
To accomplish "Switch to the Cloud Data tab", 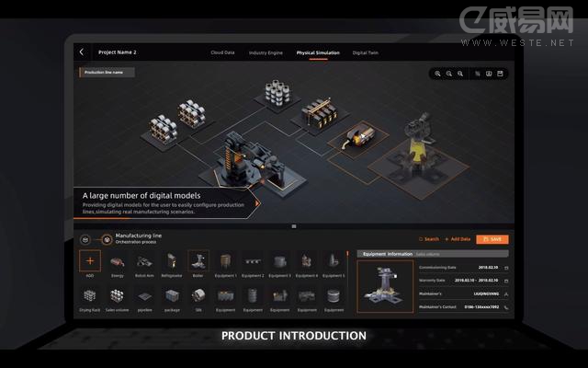I will click(x=222, y=52).
